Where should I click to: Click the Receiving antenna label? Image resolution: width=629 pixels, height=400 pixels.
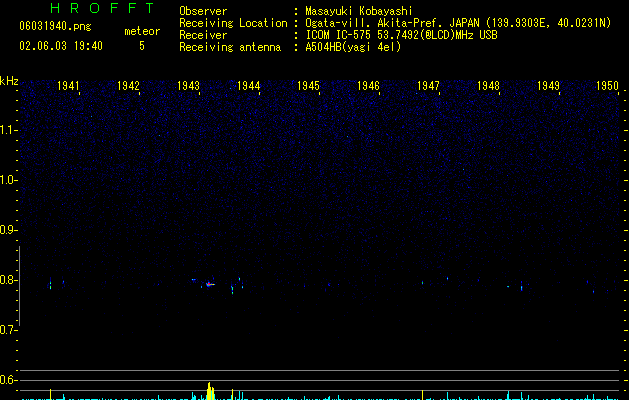coord(230,47)
